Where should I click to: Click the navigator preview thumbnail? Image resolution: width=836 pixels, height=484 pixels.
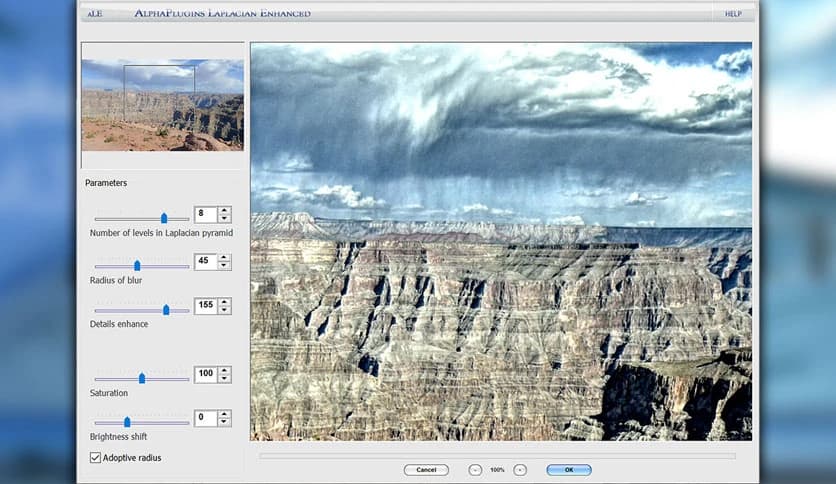click(x=163, y=105)
